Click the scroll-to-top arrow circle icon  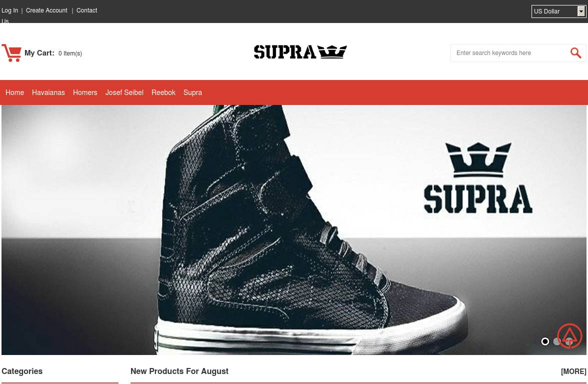(569, 335)
